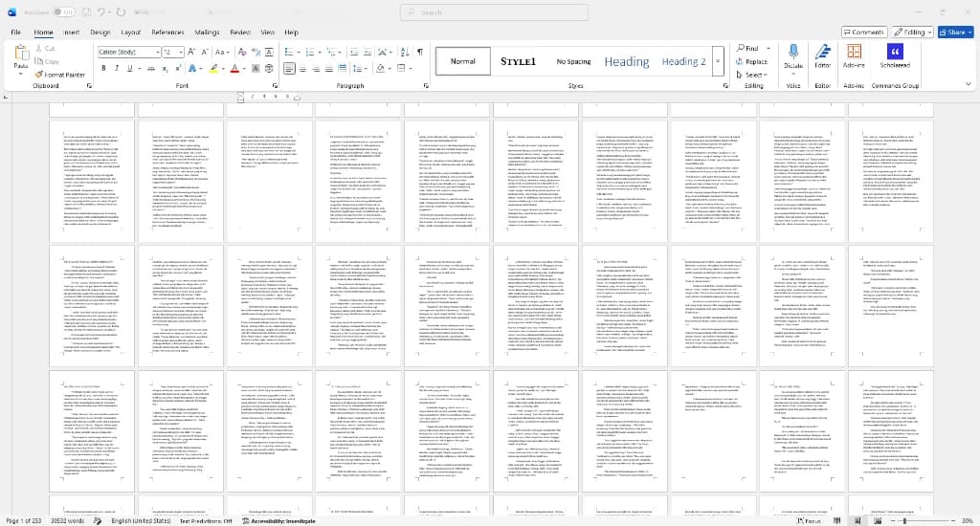Open the font size dropdown
980x526 pixels.
click(x=181, y=53)
